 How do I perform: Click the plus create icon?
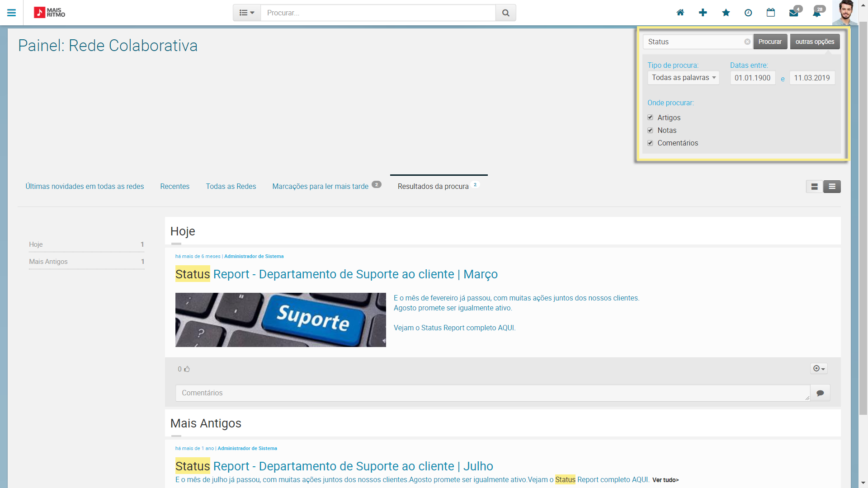click(x=703, y=13)
